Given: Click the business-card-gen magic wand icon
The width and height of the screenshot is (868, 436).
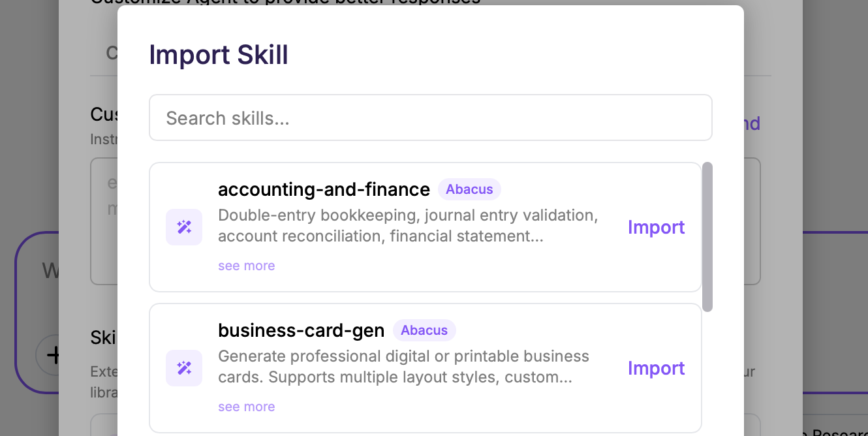Looking at the screenshot, I should pyautogui.click(x=184, y=368).
